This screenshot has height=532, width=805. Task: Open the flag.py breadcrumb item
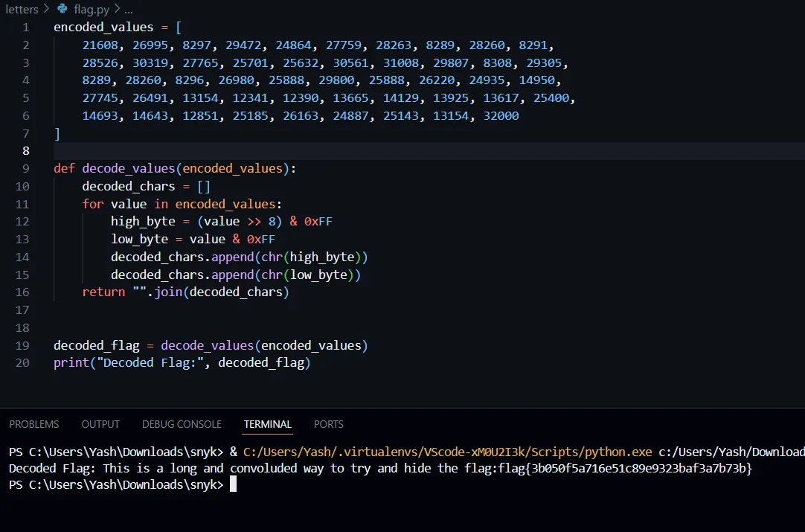coord(91,10)
